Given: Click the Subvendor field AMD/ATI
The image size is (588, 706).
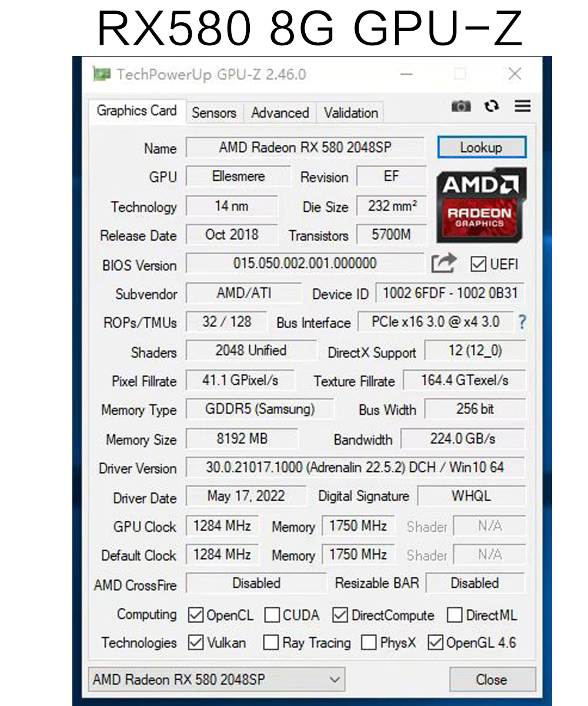Looking at the screenshot, I should point(243,293).
